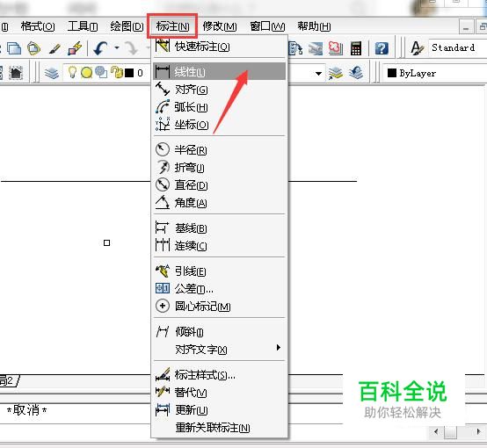487x448 pixels.
Task: Click the Make Object's Layer Current icon
Action: pos(336,73)
